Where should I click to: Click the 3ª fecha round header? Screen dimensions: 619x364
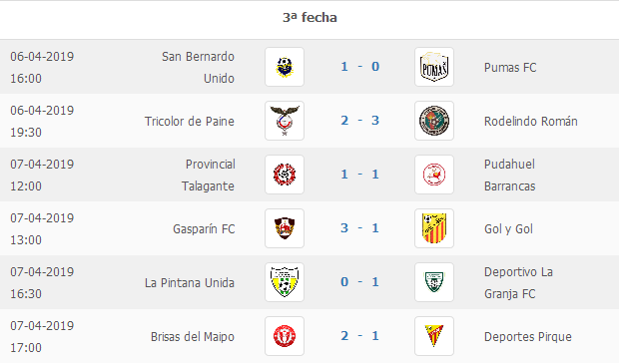pos(309,17)
